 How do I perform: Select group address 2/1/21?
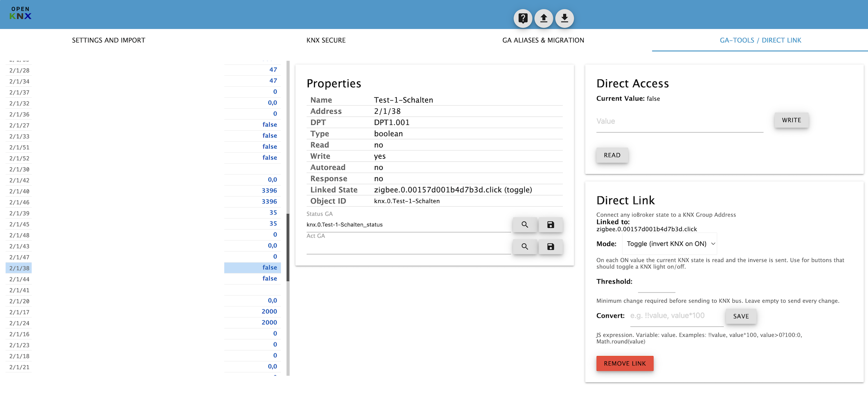[19, 367]
